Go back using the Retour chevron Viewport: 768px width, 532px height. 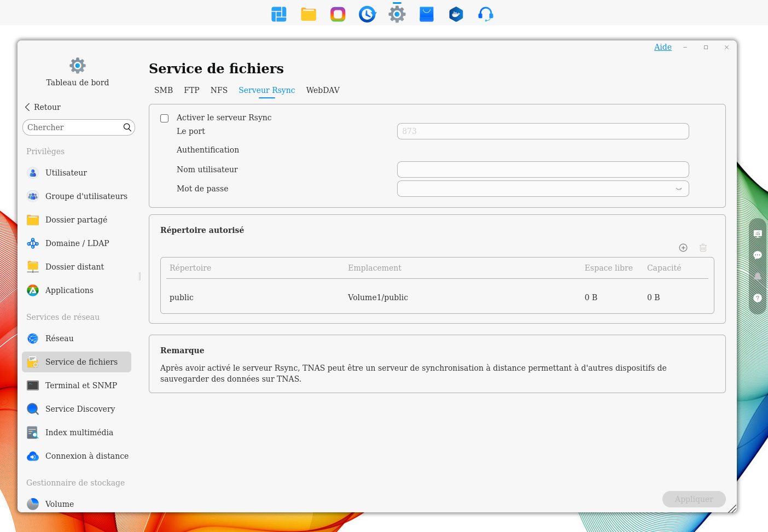(x=28, y=107)
